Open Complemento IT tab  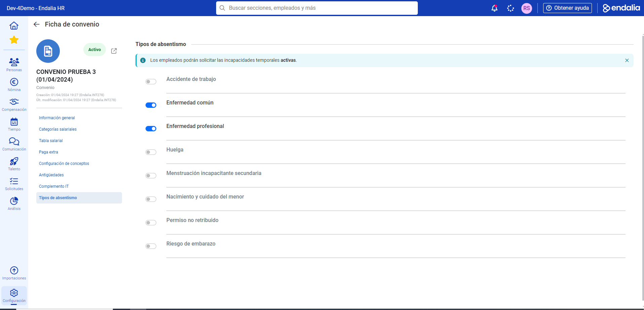pyautogui.click(x=79, y=186)
